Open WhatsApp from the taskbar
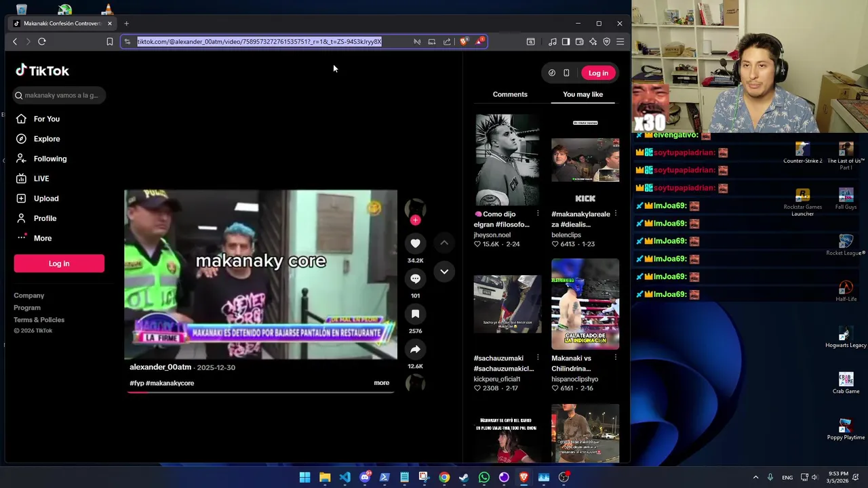The image size is (868, 488). (x=484, y=477)
